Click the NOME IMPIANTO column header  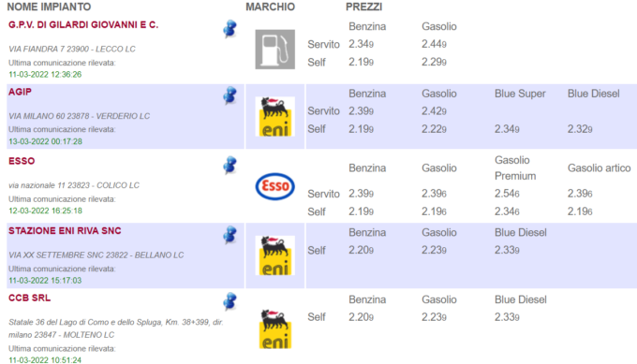(49, 7)
